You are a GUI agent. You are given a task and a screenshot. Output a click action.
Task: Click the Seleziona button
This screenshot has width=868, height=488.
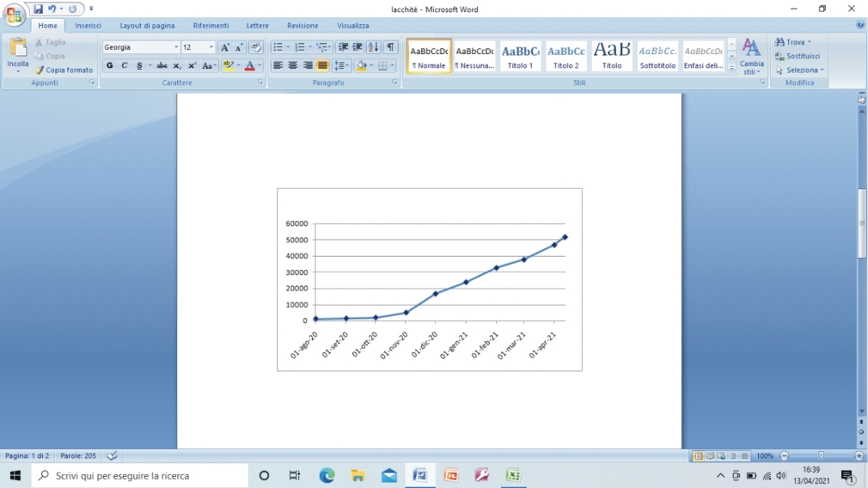click(799, 70)
